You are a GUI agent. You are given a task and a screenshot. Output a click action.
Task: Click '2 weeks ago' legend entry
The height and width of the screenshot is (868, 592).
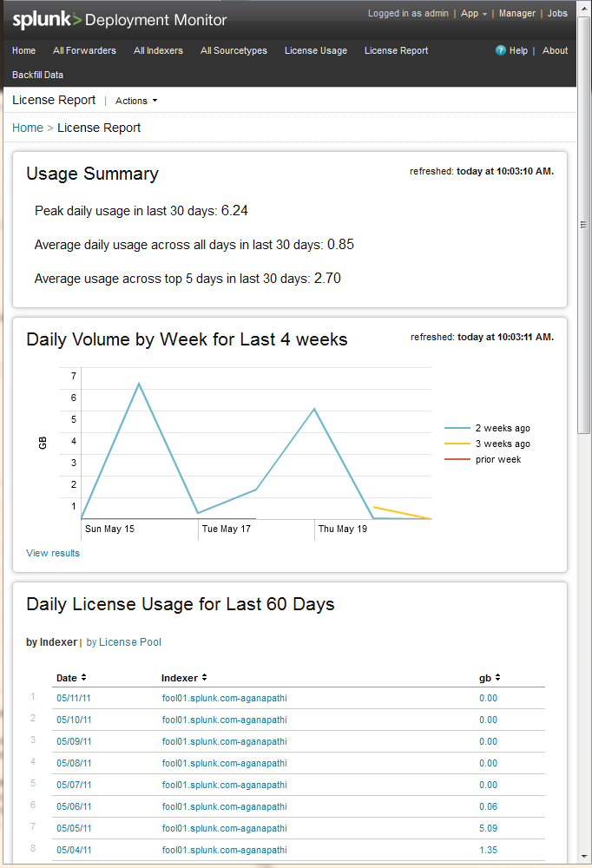[487, 428]
